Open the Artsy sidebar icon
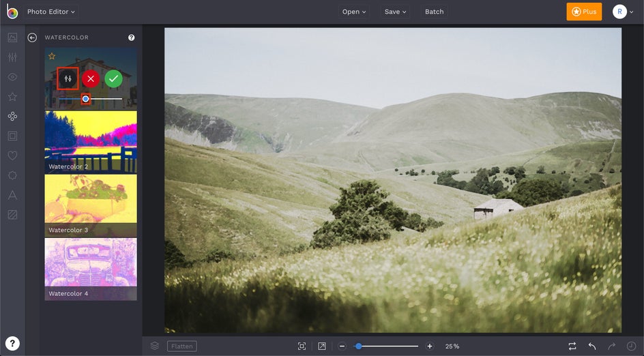644x356 pixels. [x=12, y=116]
